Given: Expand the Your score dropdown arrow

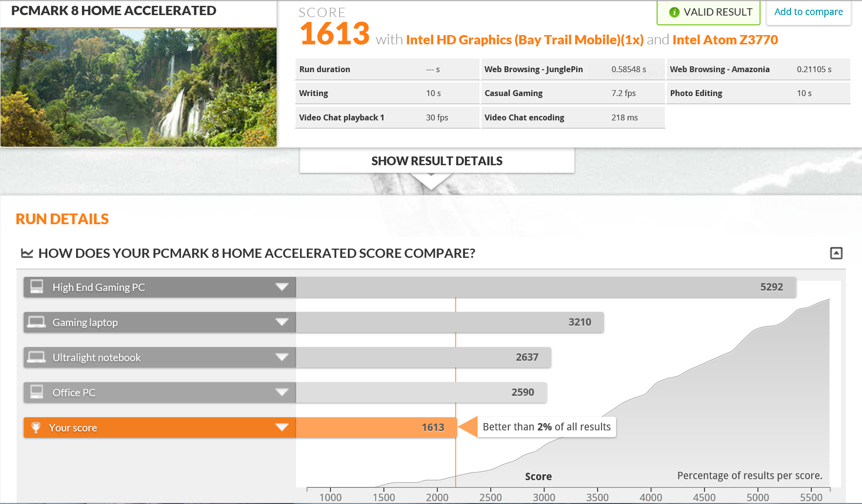Looking at the screenshot, I should 282,427.
